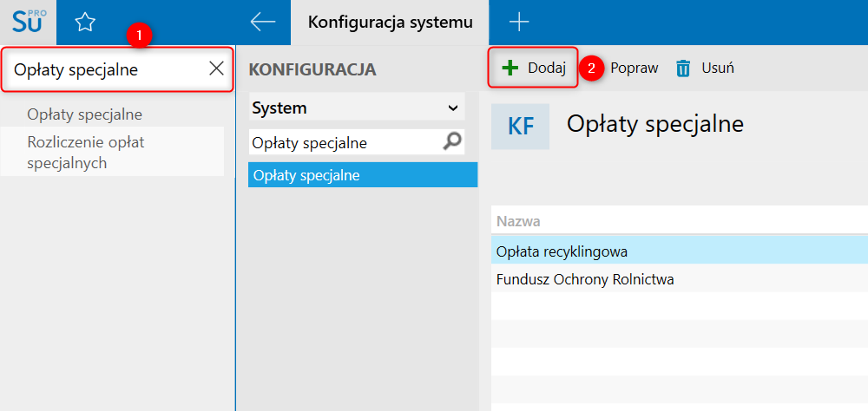
Task: Click the KF tile icon
Action: pos(520,126)
